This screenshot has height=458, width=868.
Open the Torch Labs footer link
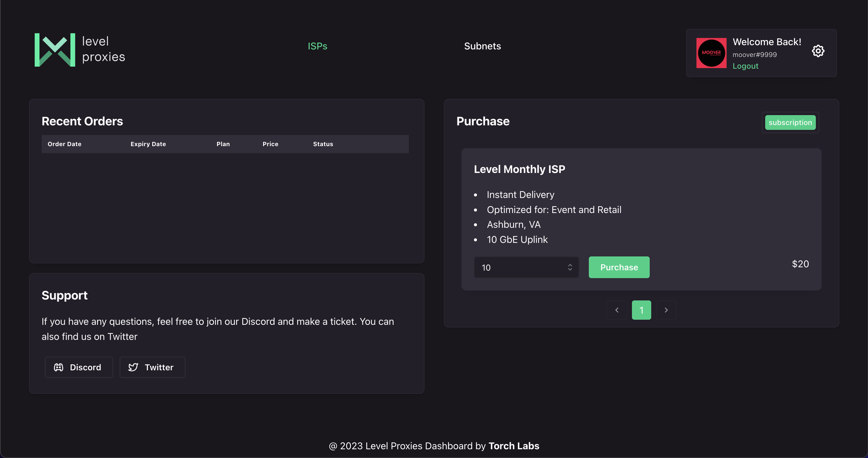[x=513, y=446]
